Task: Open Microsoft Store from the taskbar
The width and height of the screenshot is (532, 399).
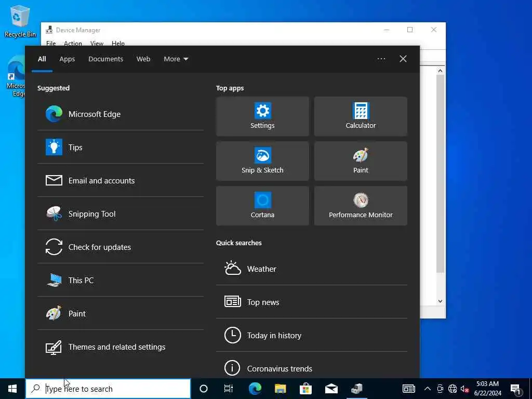Action: [x=305, y=389]
